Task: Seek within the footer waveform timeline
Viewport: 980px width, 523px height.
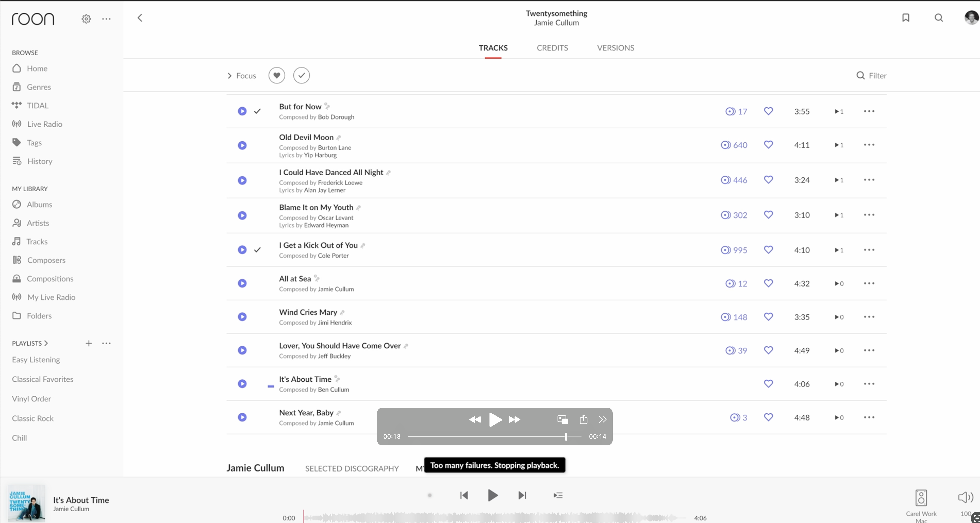Action: coord(494,517)
